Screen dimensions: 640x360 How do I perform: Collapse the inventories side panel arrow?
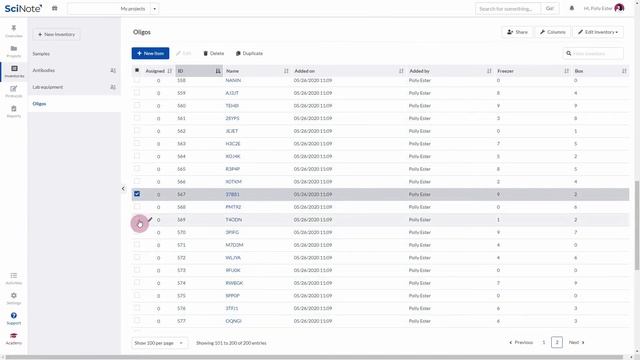click(123, 188)
